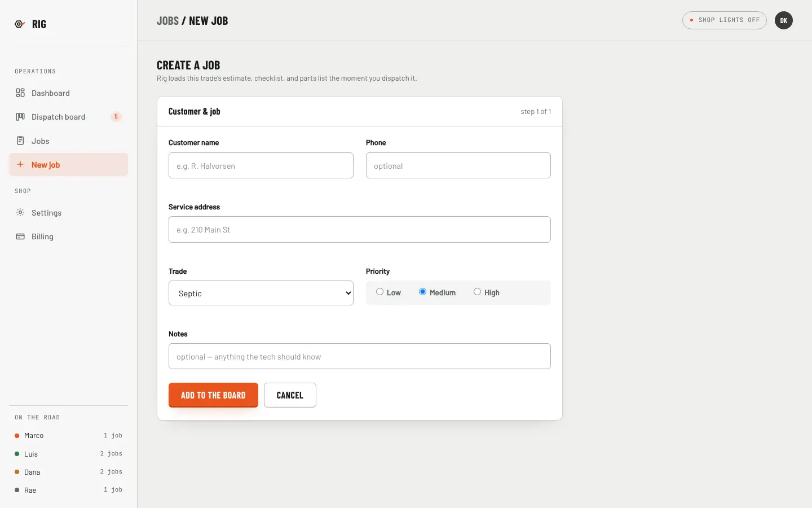Click the Jobs breadcrumb link
The image size is (812, 508).
[x=167, y=21]
